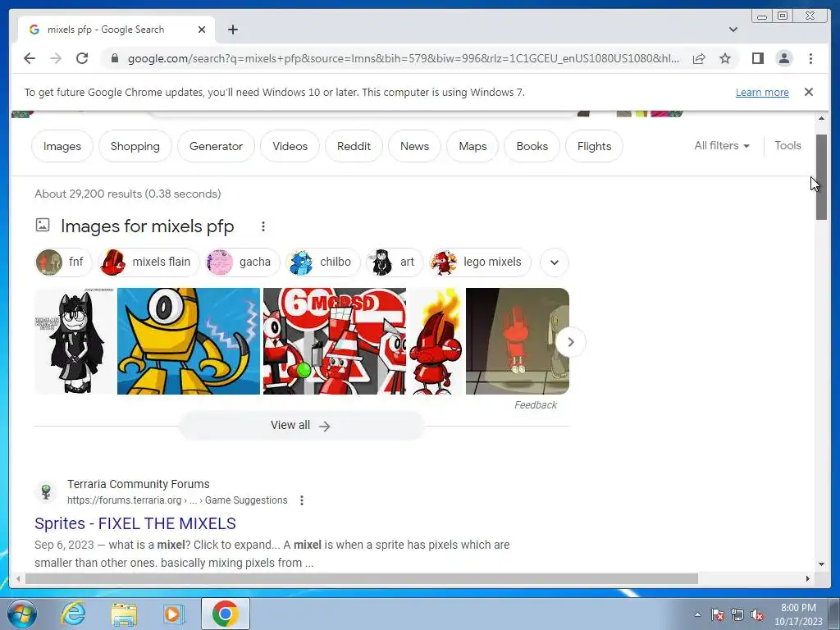This screenshot has width=840, height=630.
Task: Click the scroll up arrow
Action: [821, 118]
